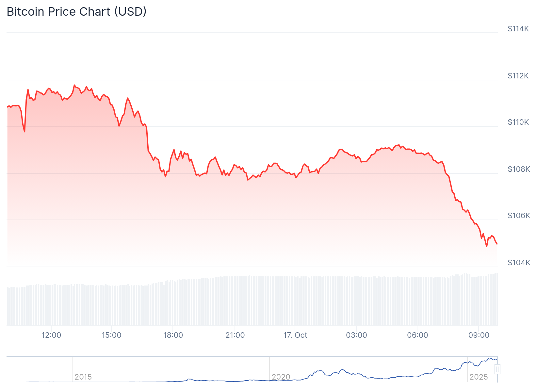Click the 03:00 time axis label
537x392 pixels.
click(356, 335)
